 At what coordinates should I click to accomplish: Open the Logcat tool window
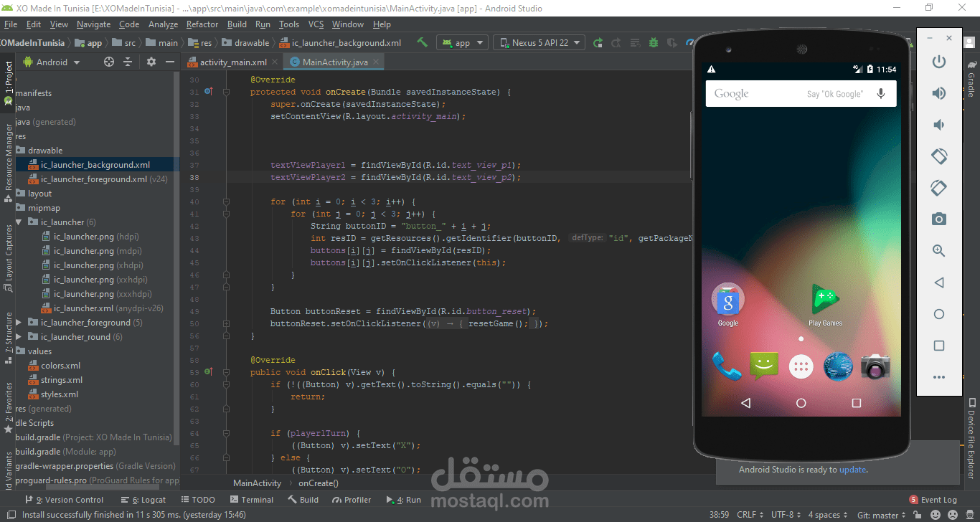click(143, 500)
